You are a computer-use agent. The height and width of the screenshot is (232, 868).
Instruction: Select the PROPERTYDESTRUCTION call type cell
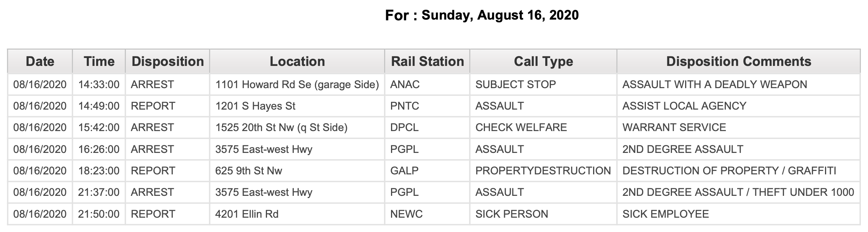pyautogui.click(x=543, y=171)
